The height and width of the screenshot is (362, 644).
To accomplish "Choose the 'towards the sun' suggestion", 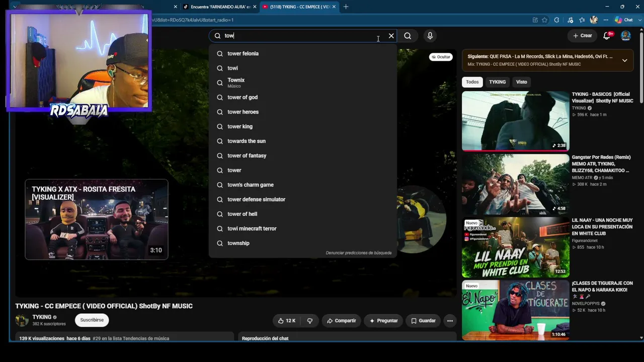I will (303, 141).
